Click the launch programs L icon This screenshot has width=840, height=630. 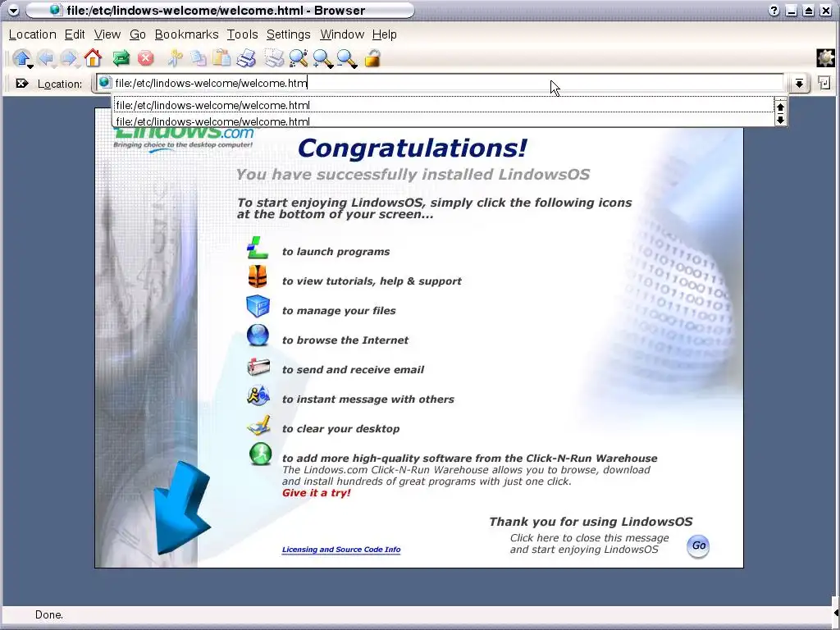coord(258,248)
